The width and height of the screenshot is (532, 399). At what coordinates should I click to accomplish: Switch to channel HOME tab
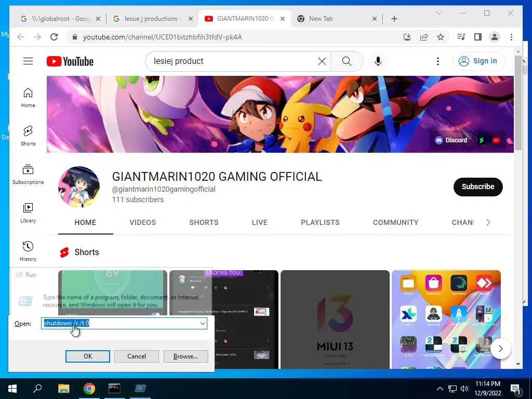(85, 222)
